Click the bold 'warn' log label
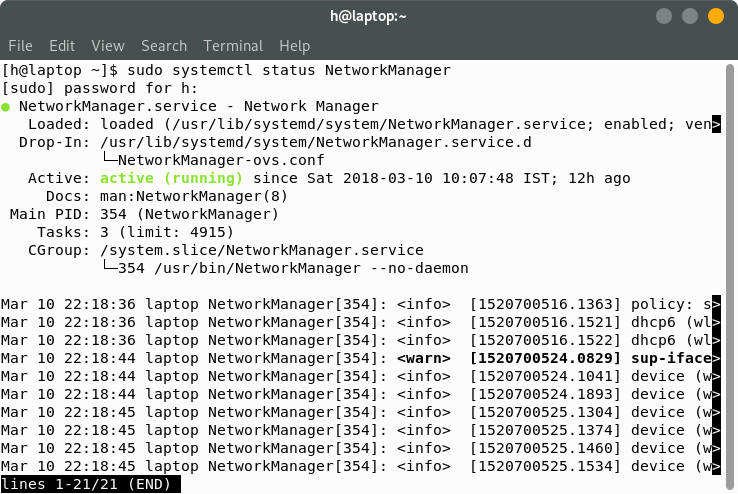The height and width of the screenshot is (494, 738). pos(423,358)
